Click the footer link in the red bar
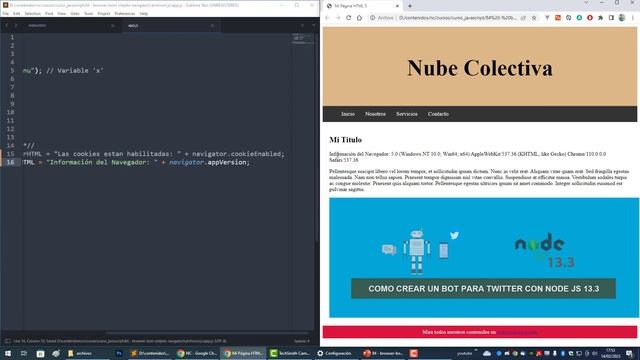The height and width of the screenshot is (360, 640). point(517,332)
